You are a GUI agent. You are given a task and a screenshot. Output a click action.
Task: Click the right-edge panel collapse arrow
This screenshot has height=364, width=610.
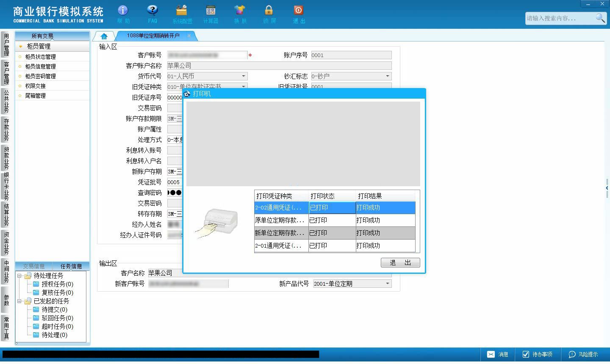click(x=607, y=188)
